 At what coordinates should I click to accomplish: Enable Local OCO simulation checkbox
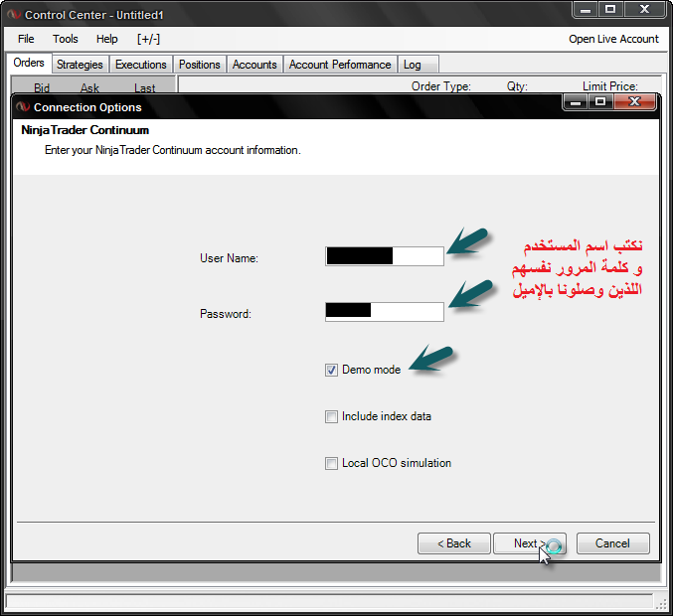(x=331, y=463)
